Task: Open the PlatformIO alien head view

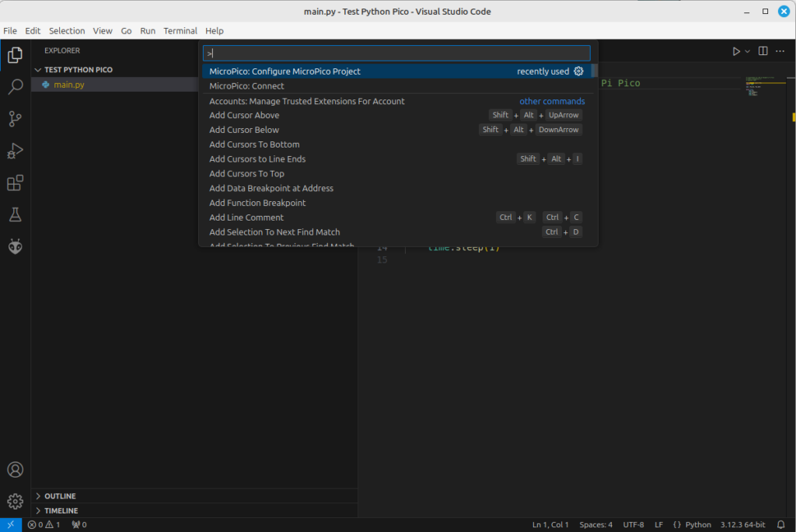Action: click(16, 246)
